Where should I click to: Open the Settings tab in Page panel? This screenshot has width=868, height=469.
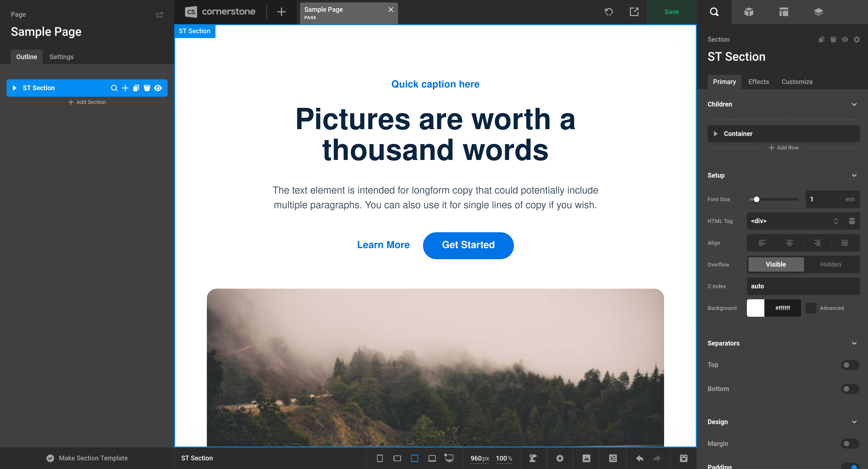[61, 57]
